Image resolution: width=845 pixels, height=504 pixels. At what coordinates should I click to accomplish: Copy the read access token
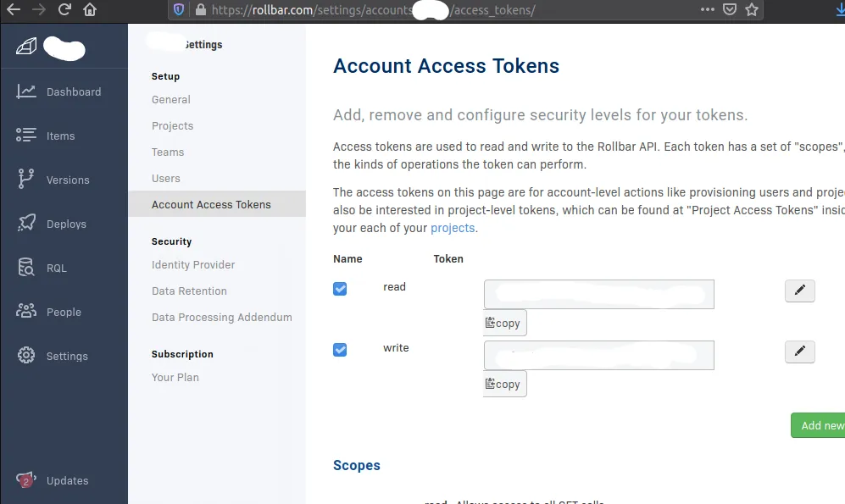pos(504,323)
